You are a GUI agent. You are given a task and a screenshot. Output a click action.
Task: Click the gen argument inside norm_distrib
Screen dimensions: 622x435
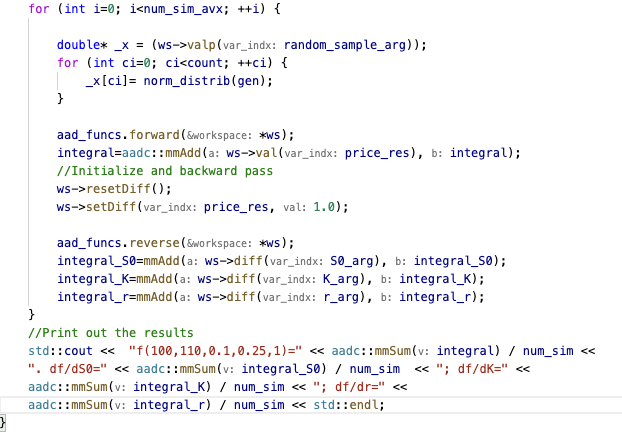[x=248, y=81]
